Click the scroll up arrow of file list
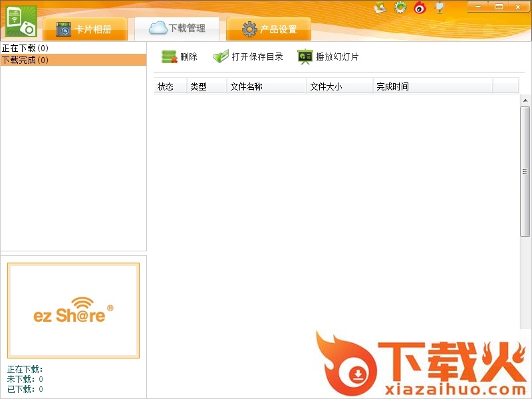The height and width of the screenshot is (399, 532). coord(525,100)
